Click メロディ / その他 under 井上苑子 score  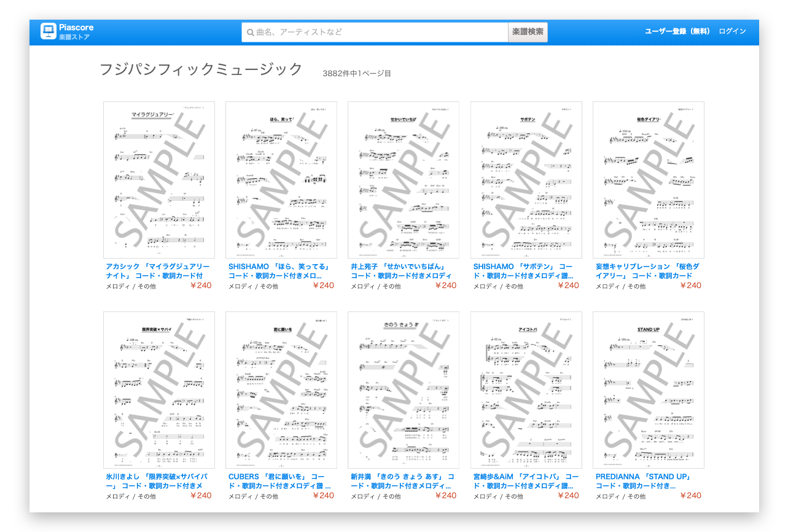point(375,286)
